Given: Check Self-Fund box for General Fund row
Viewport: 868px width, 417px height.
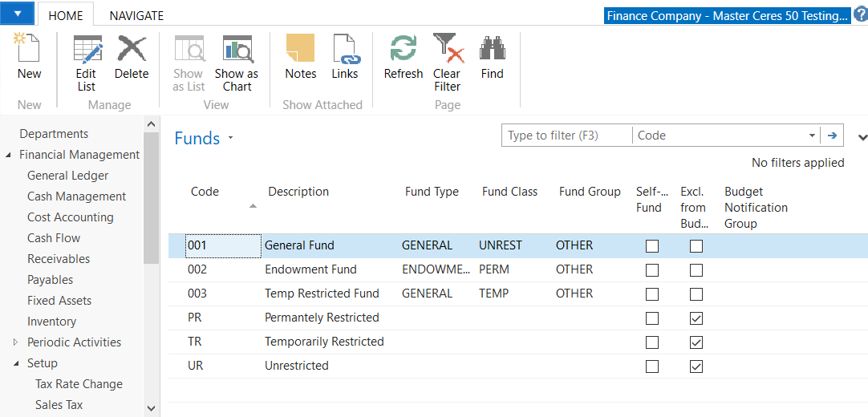Looking at the screenshot, I should (652, 246).
